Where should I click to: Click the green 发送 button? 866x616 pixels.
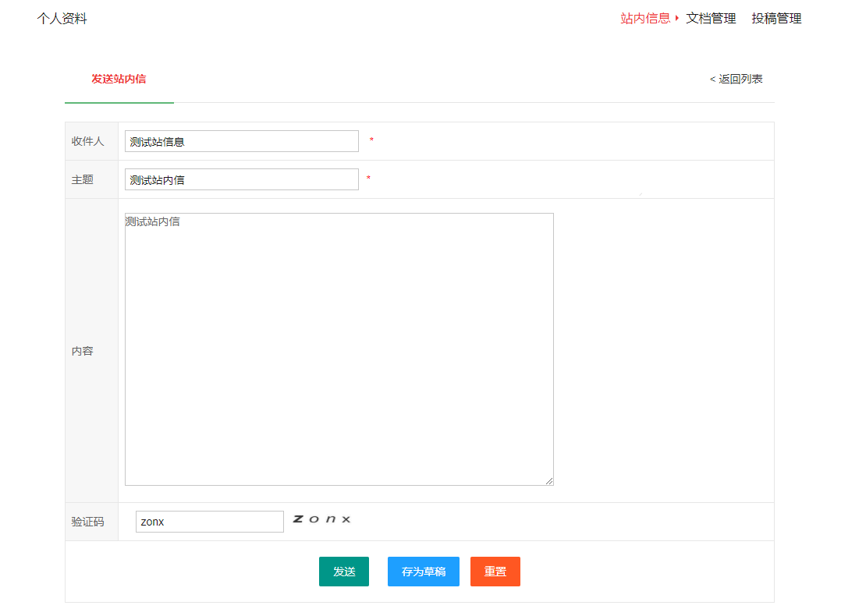344,572
